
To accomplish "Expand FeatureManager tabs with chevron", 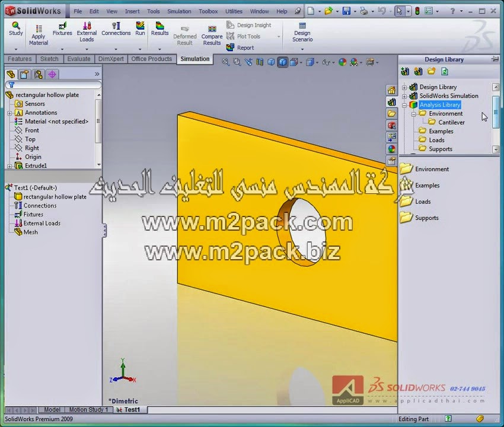I will click(97, 74).
